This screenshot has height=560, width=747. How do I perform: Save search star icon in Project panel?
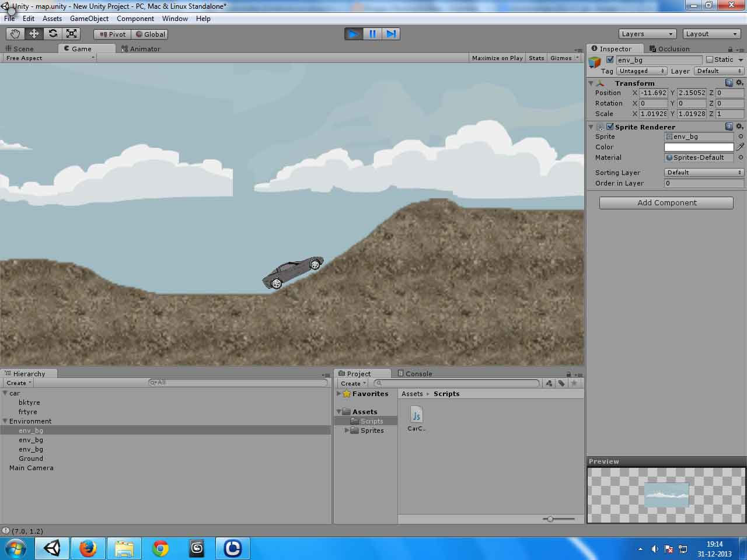[574, 383]
